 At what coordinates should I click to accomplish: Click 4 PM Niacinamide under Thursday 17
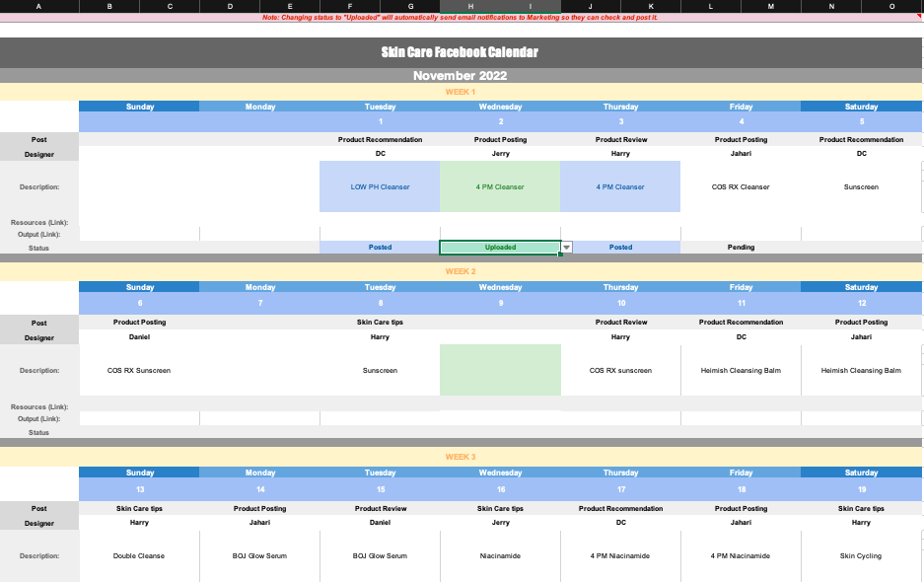pyautogui.click(x=620, y=556)
